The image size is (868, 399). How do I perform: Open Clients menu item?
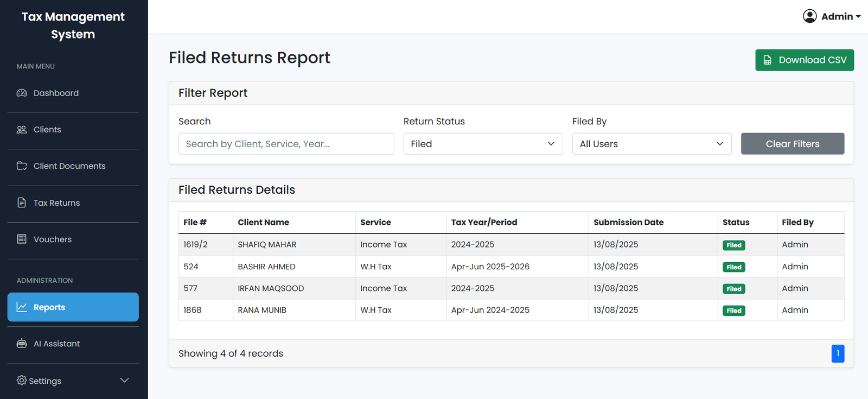[x=73, y=129]
